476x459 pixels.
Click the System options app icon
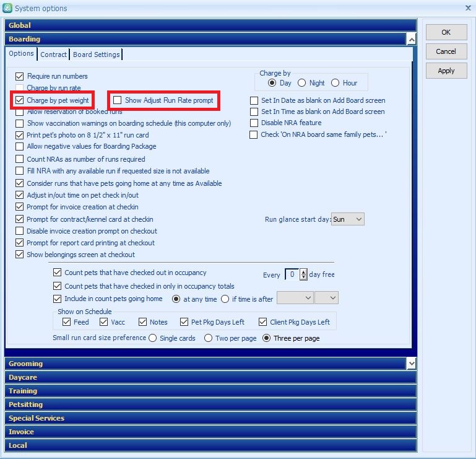(7, 8)
